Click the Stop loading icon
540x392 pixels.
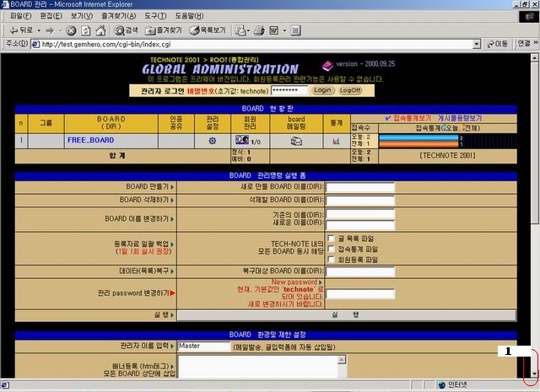(71, 30)
